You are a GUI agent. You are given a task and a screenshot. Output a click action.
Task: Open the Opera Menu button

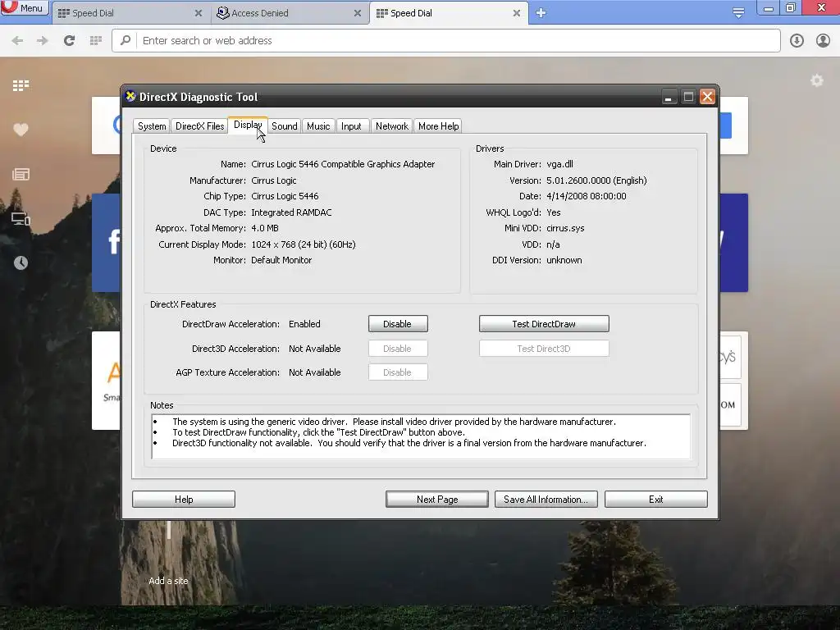click(24, 7)
